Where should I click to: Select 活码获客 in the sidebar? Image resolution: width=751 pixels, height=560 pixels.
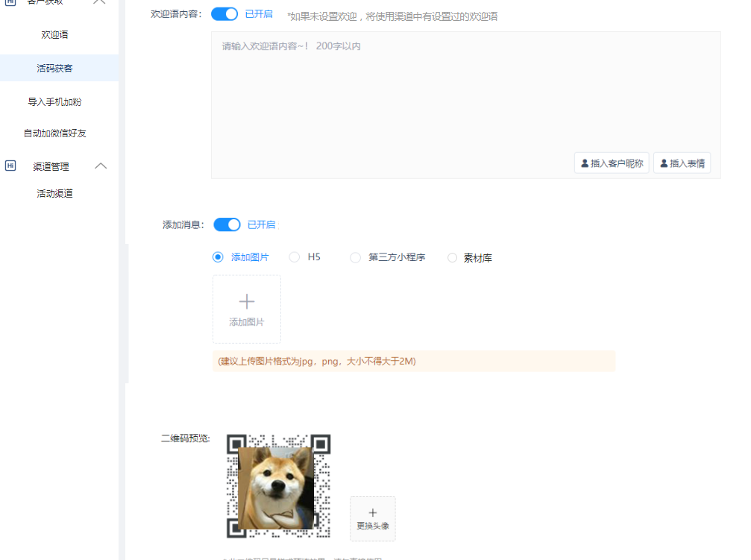(x=54, y=68)
